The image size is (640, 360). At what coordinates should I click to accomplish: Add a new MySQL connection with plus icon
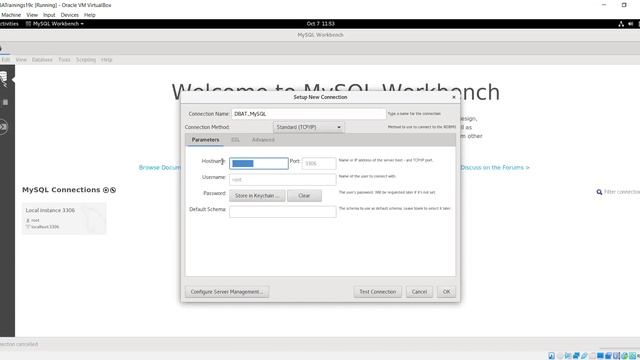click(106, 190)
